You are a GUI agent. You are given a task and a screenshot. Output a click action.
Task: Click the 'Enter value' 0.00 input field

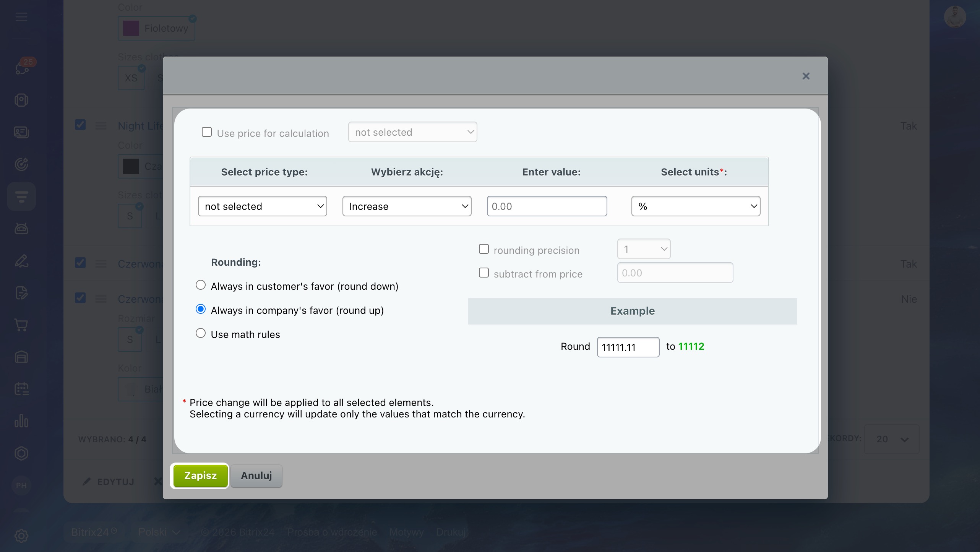(x=547, y=206)
